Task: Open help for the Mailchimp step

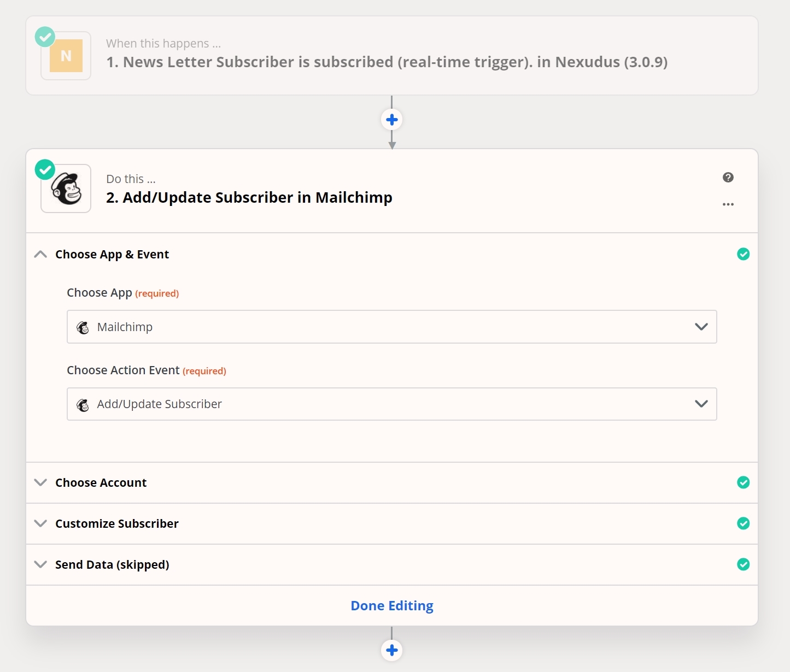Action: click(x=728, y=177)
